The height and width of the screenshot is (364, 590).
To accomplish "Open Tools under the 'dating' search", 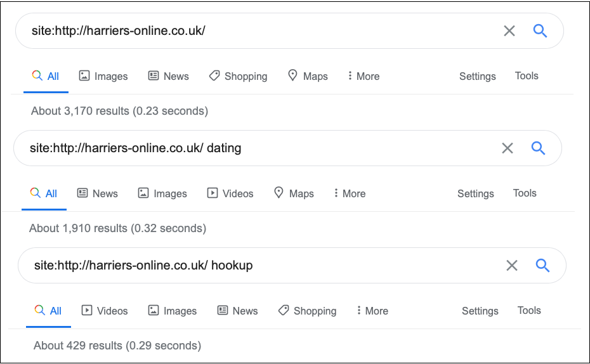I will (x=525, y=193).
